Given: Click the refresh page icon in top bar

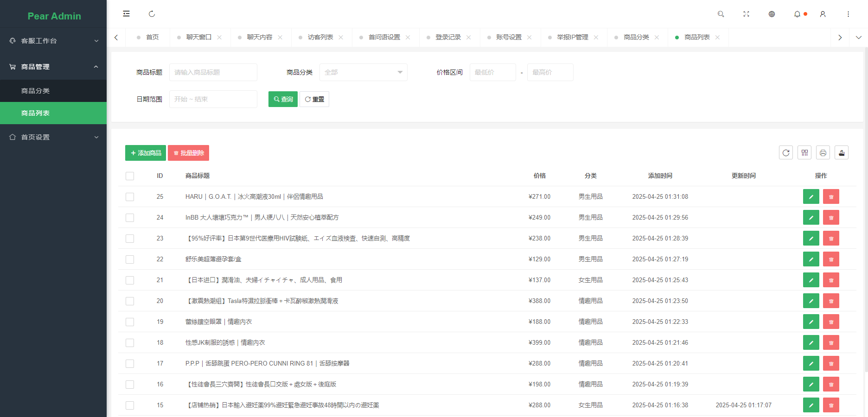Looking at the screenshot, I should [x=152, y=14].
